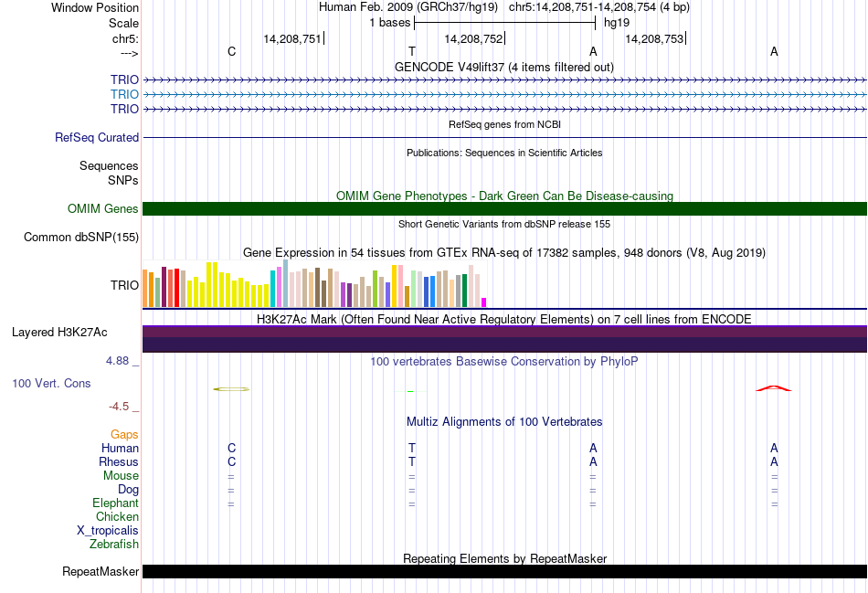Screen dimensions: 868x593
Task: Click base C in the reference sequence ruler
Action: (231, 51)
